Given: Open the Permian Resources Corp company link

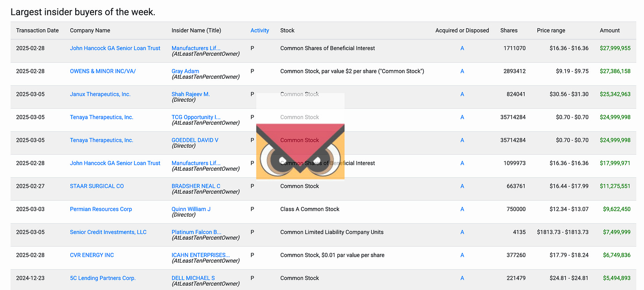Looking at the screenshot, I should point(101,209).
